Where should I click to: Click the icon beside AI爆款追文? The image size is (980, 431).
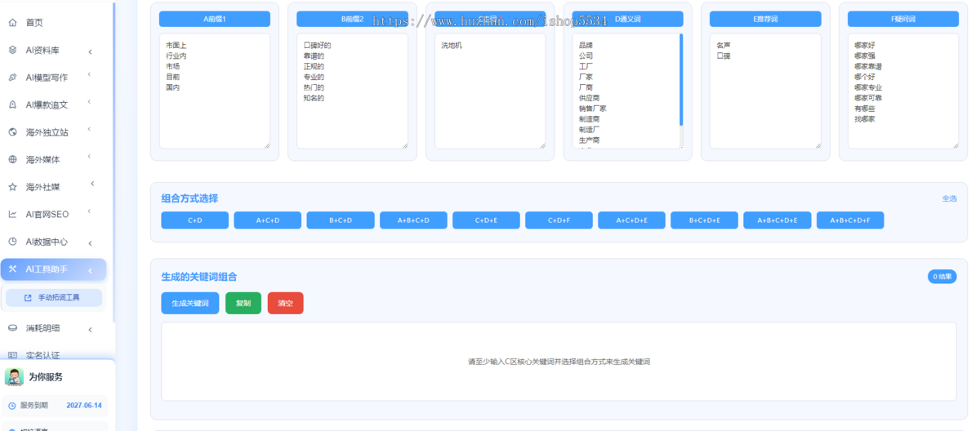12,104
